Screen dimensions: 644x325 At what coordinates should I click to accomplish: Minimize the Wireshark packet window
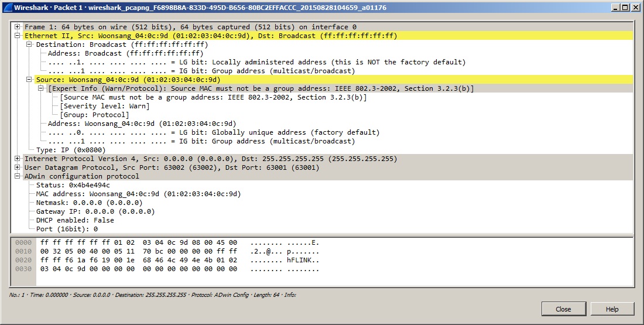coord(616,8)
